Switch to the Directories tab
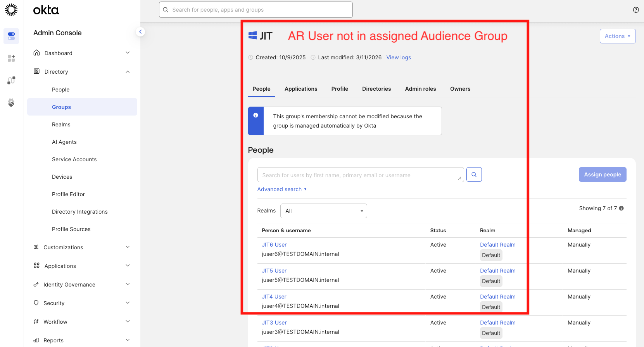The width and height of the screenshot is (644, 347). point(376,89)
